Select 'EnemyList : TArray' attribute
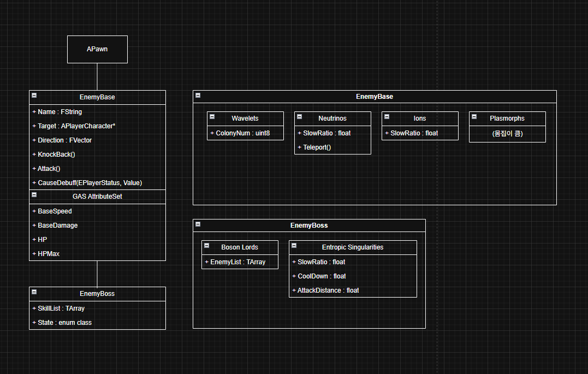588x374 pixels. point(240,262)
